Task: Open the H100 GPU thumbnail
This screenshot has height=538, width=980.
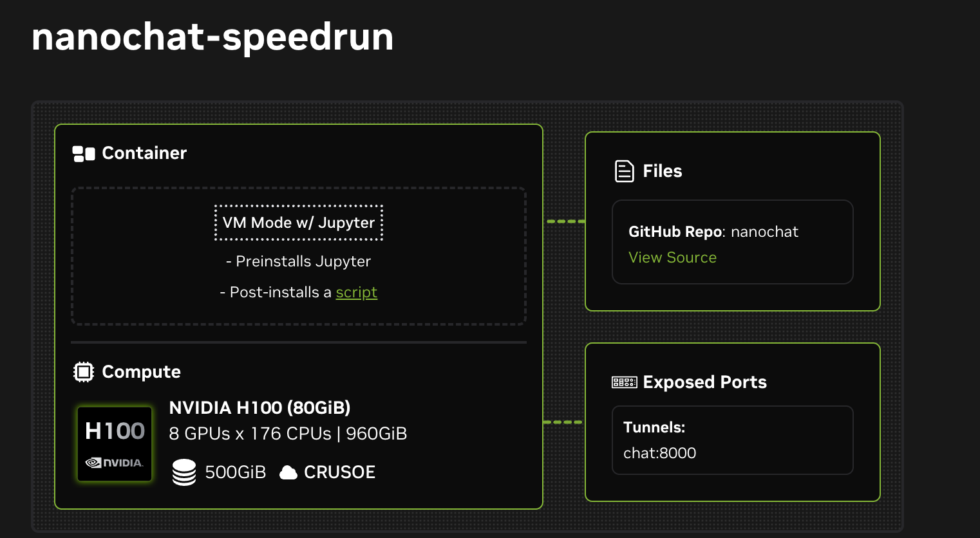Action: coord(115,443)
